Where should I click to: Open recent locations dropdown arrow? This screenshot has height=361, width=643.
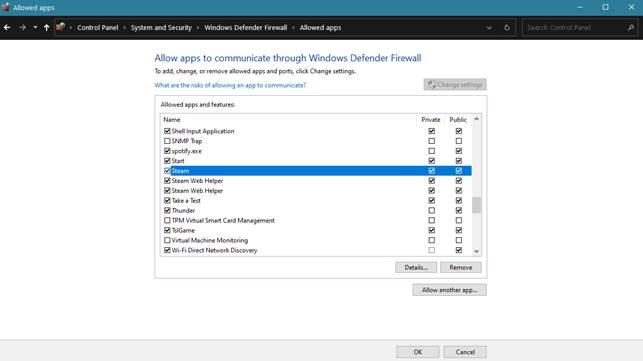pos(35,27)
